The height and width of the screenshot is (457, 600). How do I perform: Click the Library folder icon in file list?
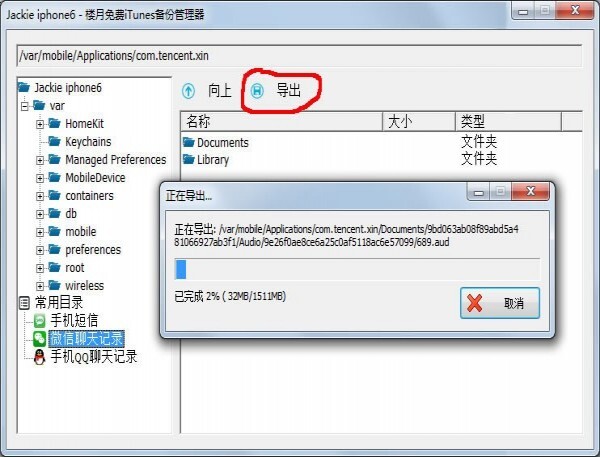[x=189, y=159]
